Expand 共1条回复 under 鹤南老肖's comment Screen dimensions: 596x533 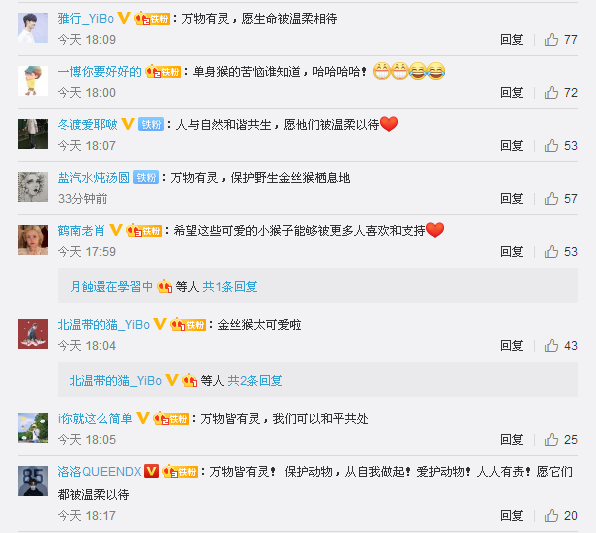pos(230,286)
